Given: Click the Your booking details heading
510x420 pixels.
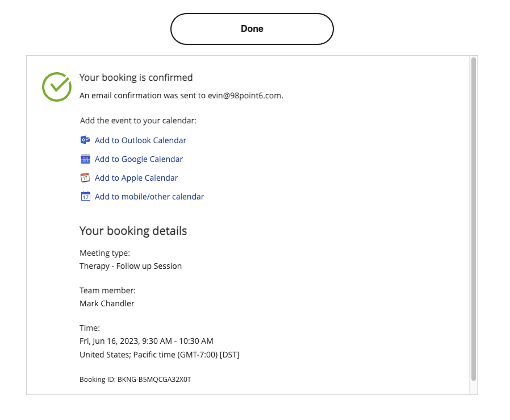Looking at the screenshot, I should pyautogui.click(x=133, y=231).
